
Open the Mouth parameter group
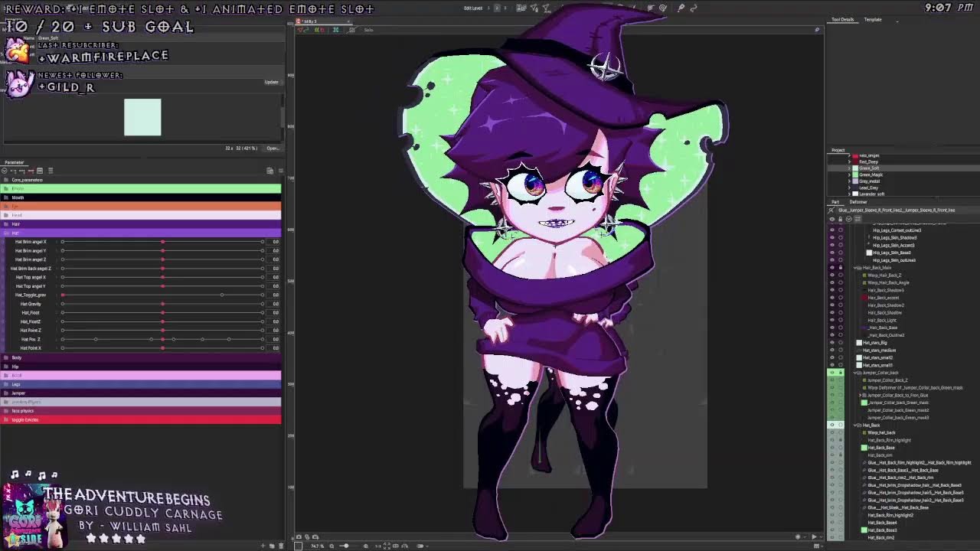(x=140, y=197)
